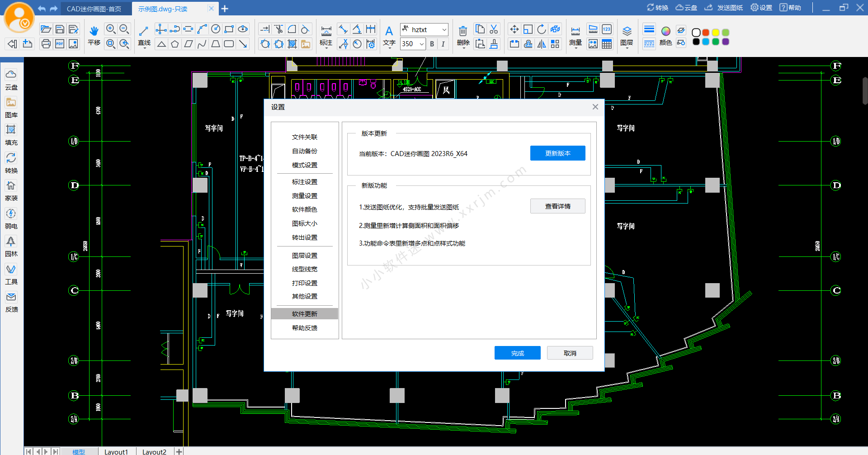Toggle italic text formatting
Screen dimensions: 868x455
[443, 44]
